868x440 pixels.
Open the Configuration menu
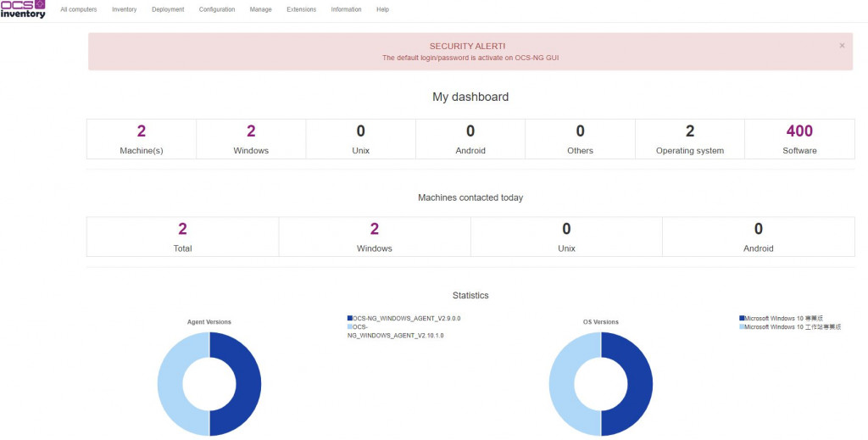click(217, 9)
